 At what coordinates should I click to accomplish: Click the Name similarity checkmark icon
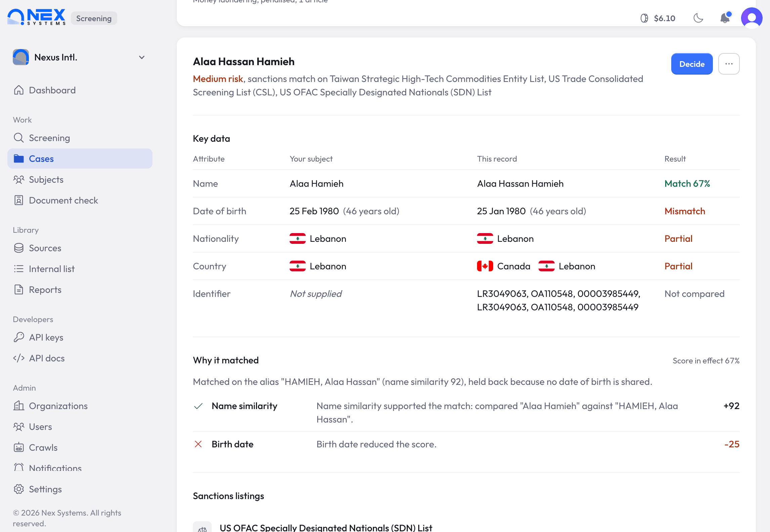[198, 406]
